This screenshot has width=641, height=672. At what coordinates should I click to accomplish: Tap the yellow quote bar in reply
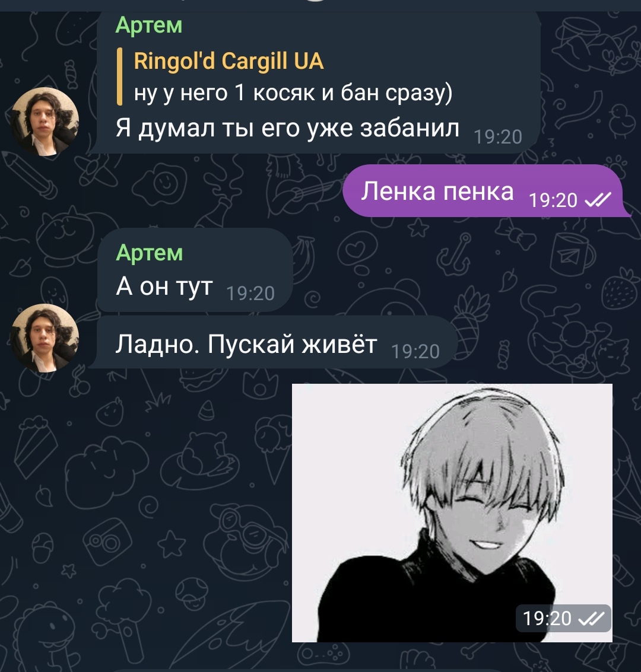120,77
